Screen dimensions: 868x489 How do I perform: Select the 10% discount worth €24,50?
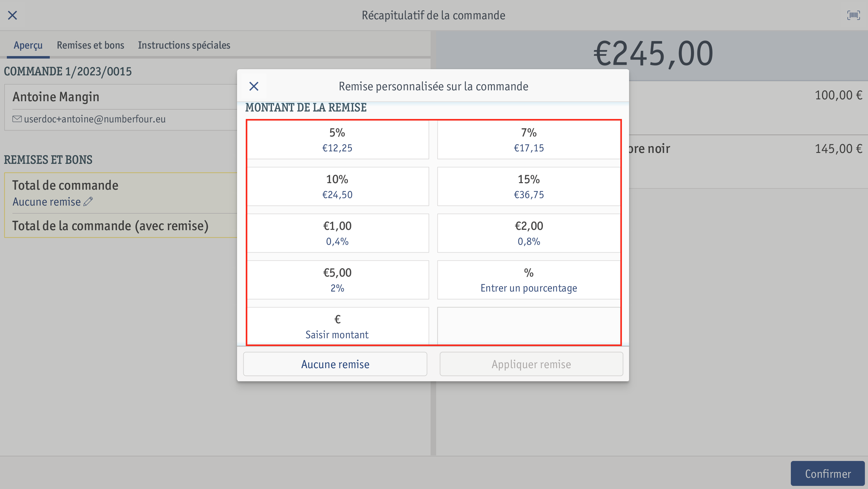(x=337, y=187)
